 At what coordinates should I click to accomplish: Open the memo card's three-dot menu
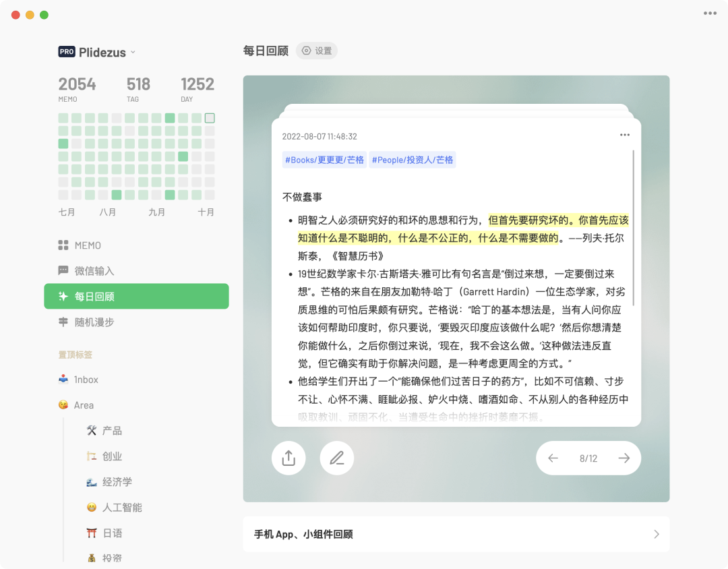coord(624,135)
